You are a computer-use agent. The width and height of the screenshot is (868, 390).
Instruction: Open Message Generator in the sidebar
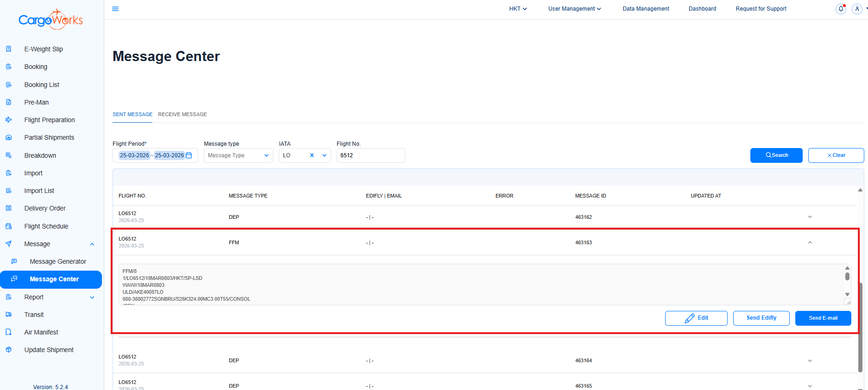tap(58, 261)
